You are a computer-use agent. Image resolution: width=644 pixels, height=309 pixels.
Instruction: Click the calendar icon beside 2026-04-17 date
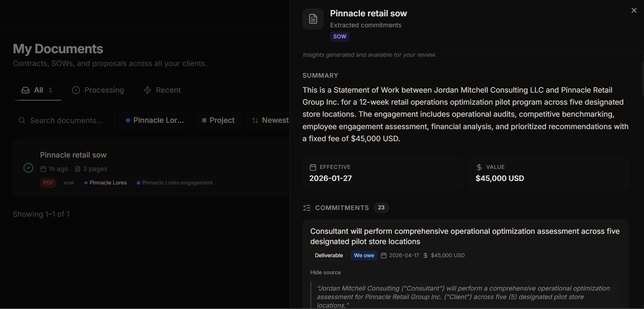[x=384, y=255]
